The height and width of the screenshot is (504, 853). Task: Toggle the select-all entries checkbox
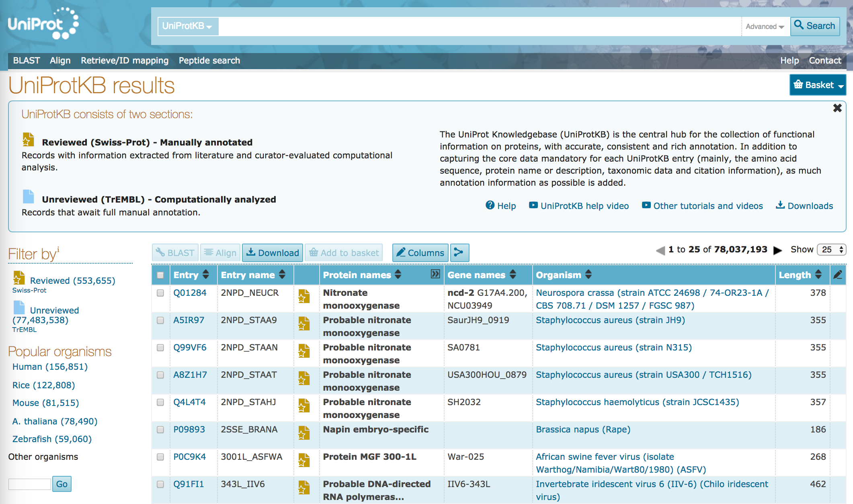(x=160, y=275)
